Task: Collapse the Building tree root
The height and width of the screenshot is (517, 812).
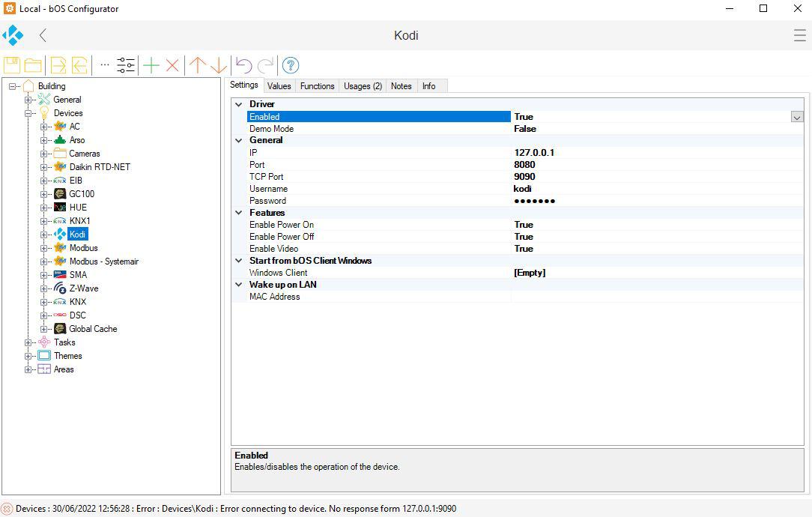Action: click(x=12, y=86)
